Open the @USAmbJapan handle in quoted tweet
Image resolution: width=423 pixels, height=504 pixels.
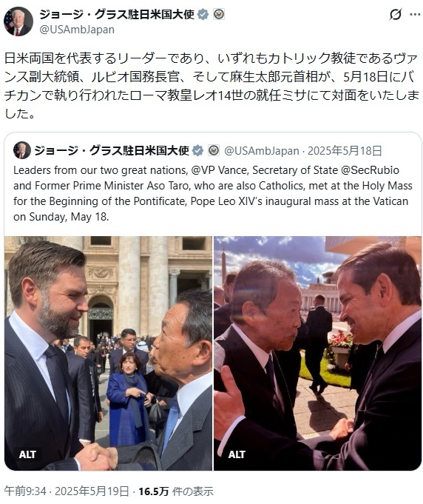coord(262,150)
